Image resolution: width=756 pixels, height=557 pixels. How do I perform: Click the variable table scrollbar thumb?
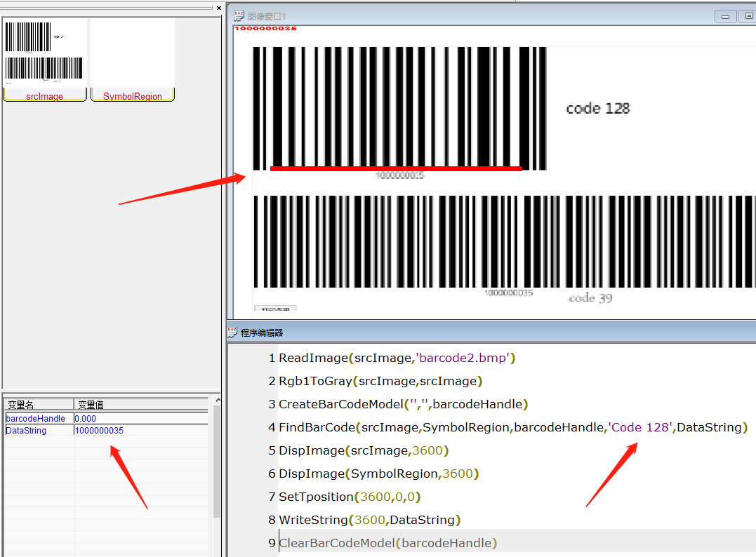tap(218, 461)
